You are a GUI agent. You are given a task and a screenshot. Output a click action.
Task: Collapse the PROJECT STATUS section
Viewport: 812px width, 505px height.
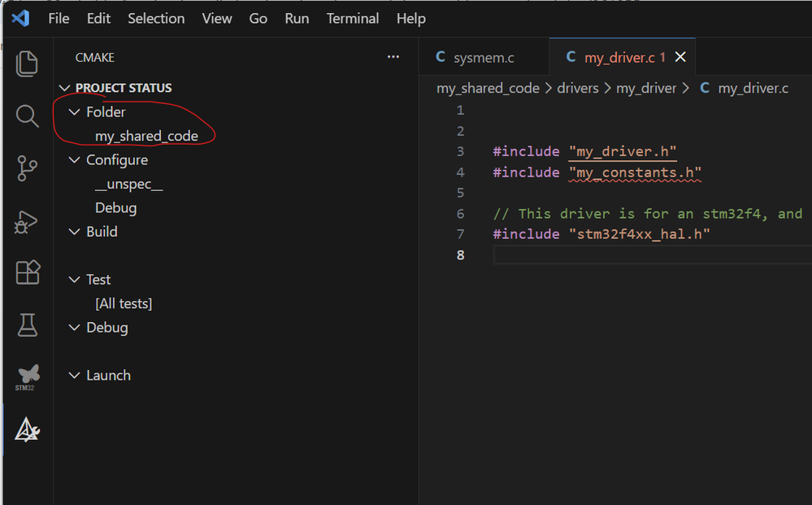[65, 88]
